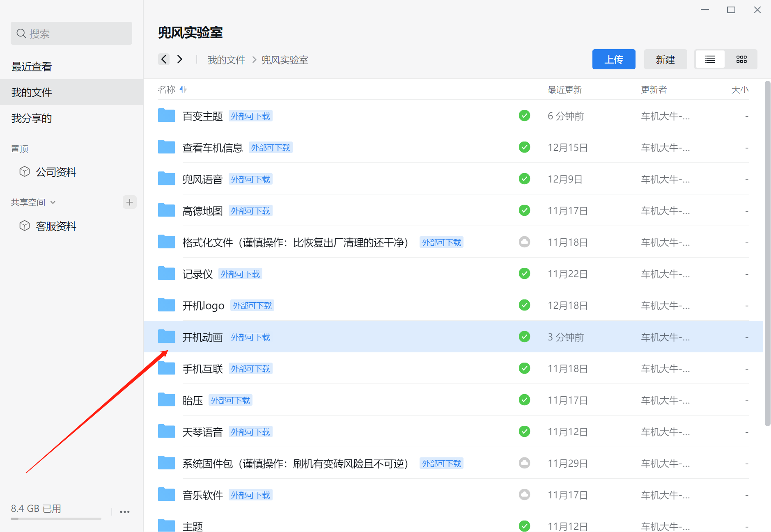Click the green sync checkmark for 高德地图
The height and width of the screenshot is (532, 771).
tap(524, 210)
